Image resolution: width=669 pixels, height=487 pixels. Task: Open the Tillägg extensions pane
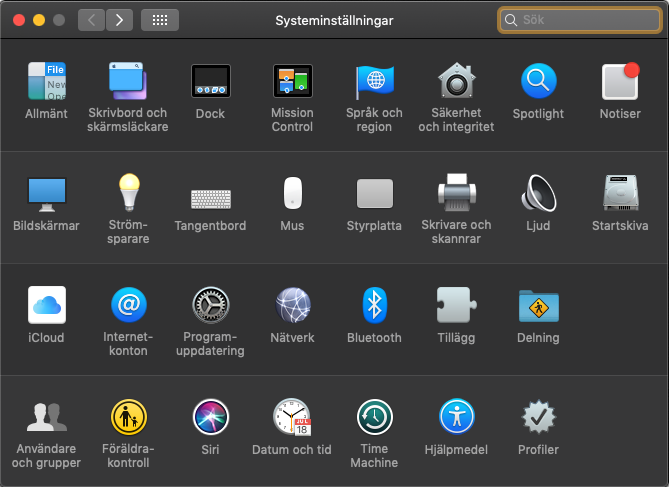tap(456, 305)
